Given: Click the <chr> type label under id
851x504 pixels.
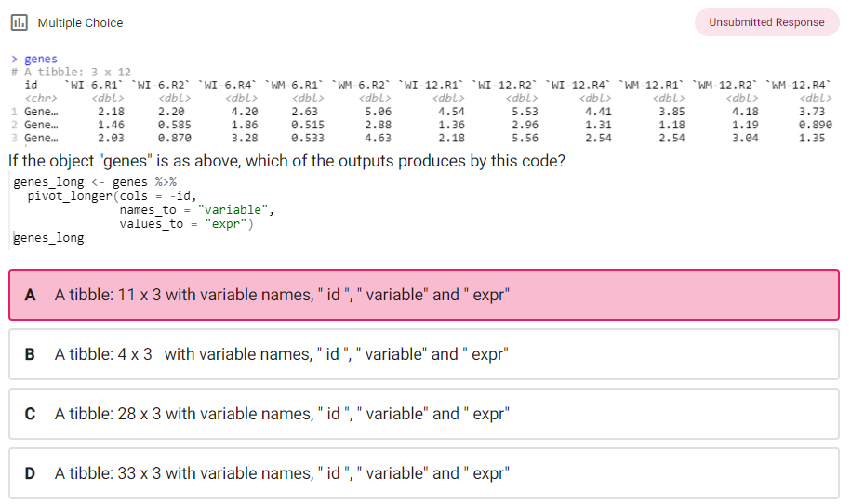Looking at the screenshot, I should click(x=41, y=99).
